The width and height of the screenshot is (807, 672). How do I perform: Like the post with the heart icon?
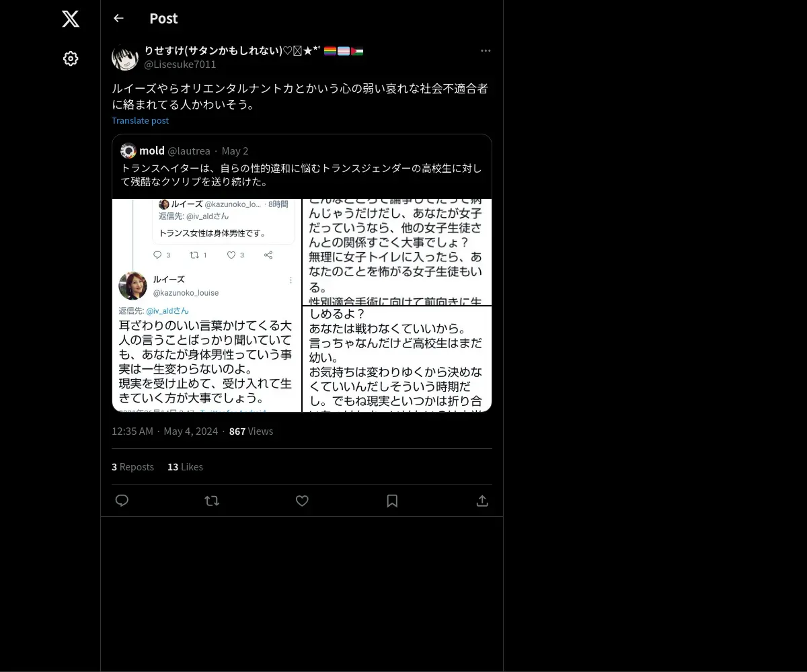pos(302,501)
